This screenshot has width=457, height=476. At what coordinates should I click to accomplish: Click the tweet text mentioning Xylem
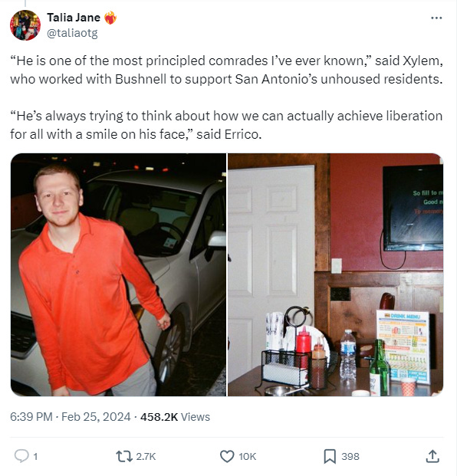pyautogui.click(x=226, y=70)
